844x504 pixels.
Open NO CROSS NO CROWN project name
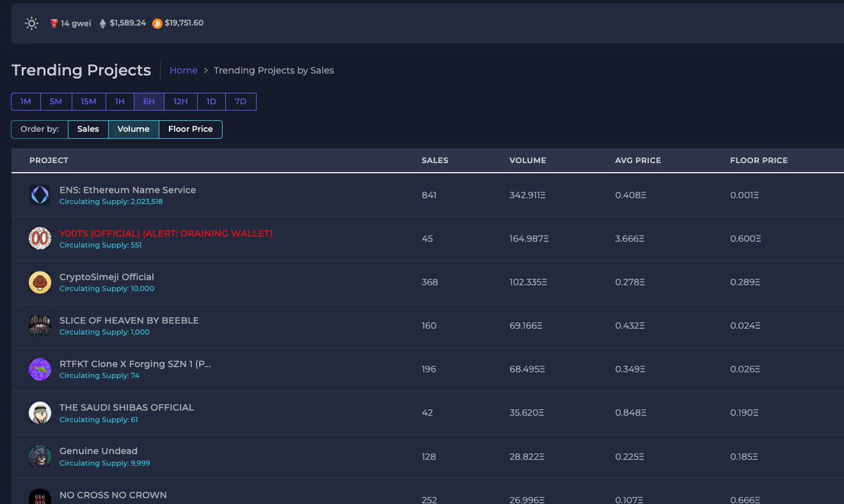[x=113, y=495]
